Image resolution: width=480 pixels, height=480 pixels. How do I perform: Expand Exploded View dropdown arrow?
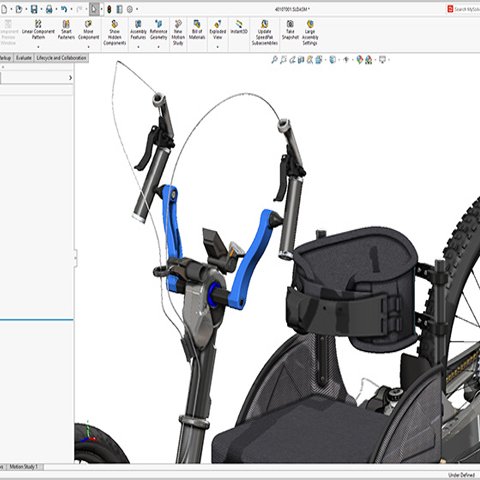tap(217, 47)
